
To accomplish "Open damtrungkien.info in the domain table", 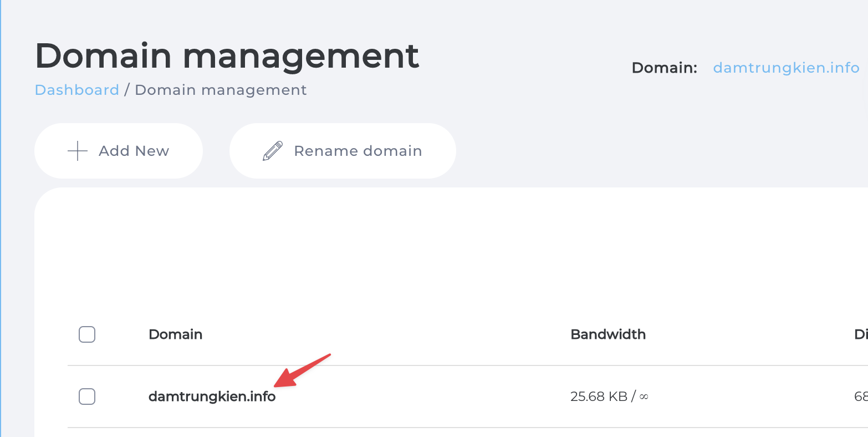I will (x=212, y=397).
